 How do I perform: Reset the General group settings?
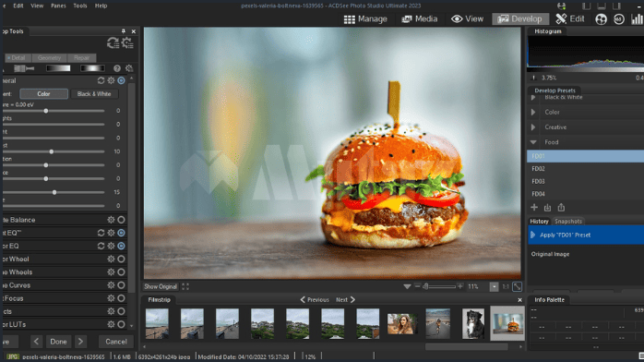point(101,80)
